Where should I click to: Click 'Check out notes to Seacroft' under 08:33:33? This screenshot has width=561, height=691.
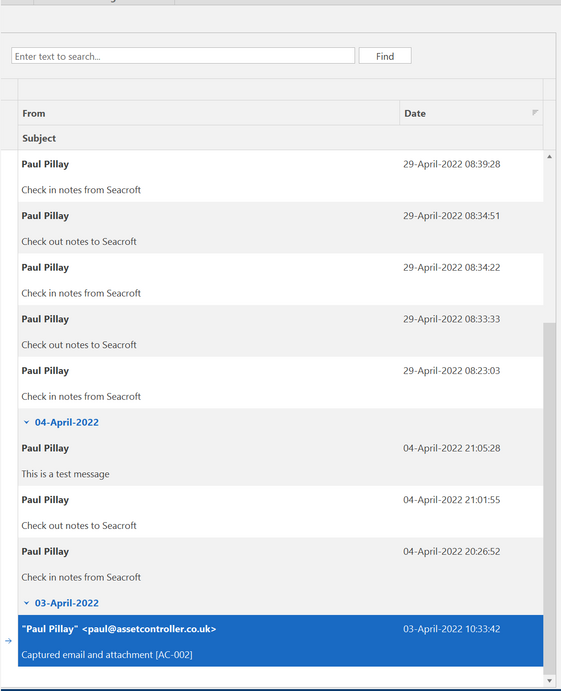79,344
